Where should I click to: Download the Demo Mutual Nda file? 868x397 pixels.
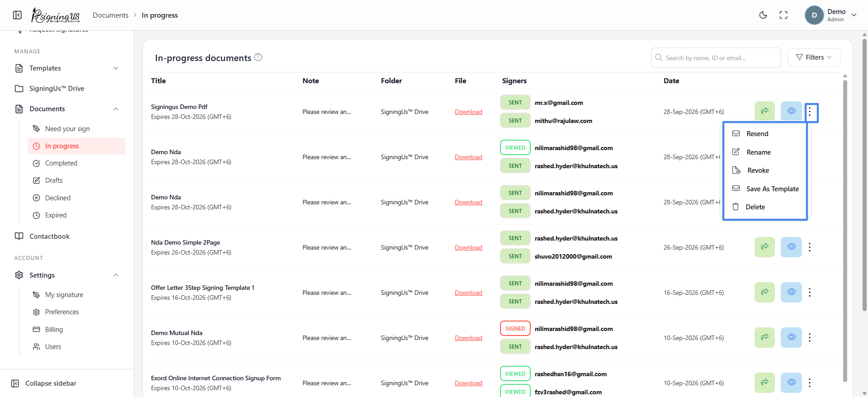click(x=468, y=338)
